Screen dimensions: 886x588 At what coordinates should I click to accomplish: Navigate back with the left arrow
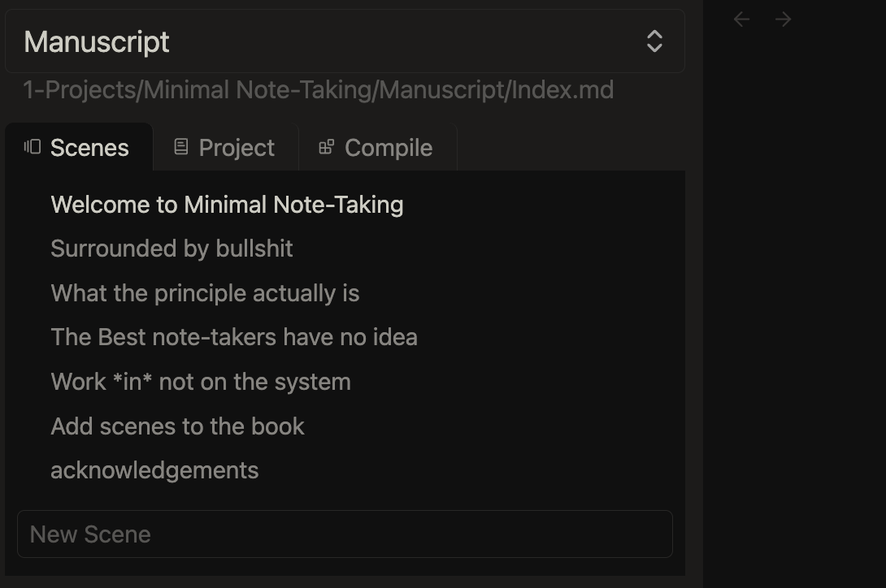tap(741, 19)
